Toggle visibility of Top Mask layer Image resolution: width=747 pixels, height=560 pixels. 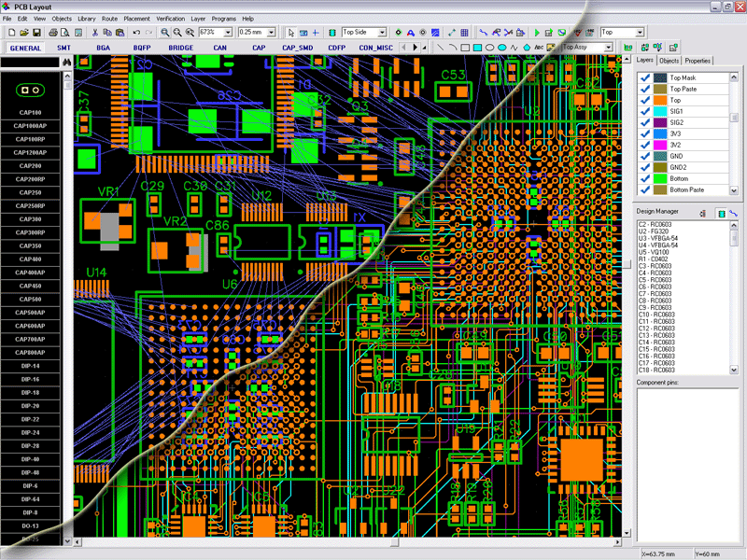click(645, 77)
